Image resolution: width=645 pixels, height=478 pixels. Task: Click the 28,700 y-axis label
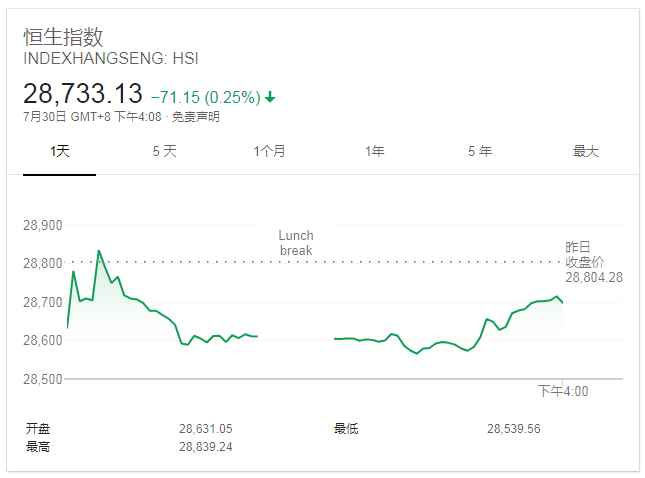click(x=43, y=302)
